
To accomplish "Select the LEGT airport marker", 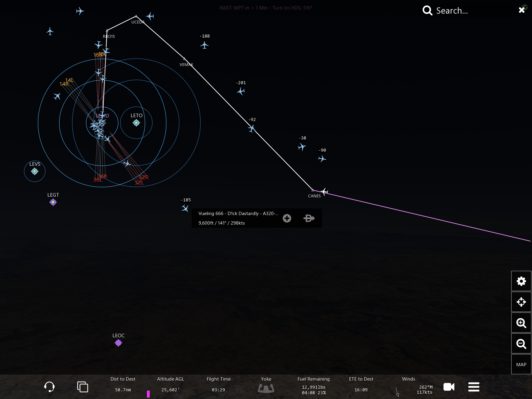I will point(53,202).
